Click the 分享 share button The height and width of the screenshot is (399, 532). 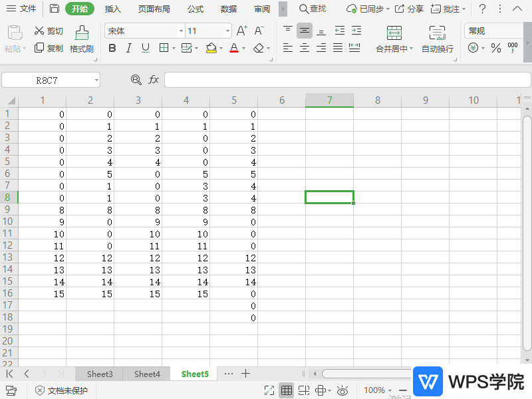pyautogui.click(x=409, y=9)
